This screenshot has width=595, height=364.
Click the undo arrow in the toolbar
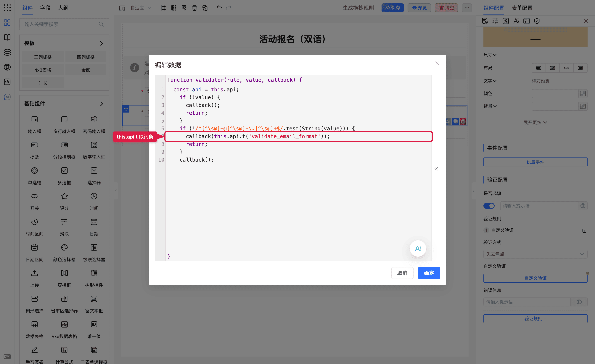tap(219, 8)
